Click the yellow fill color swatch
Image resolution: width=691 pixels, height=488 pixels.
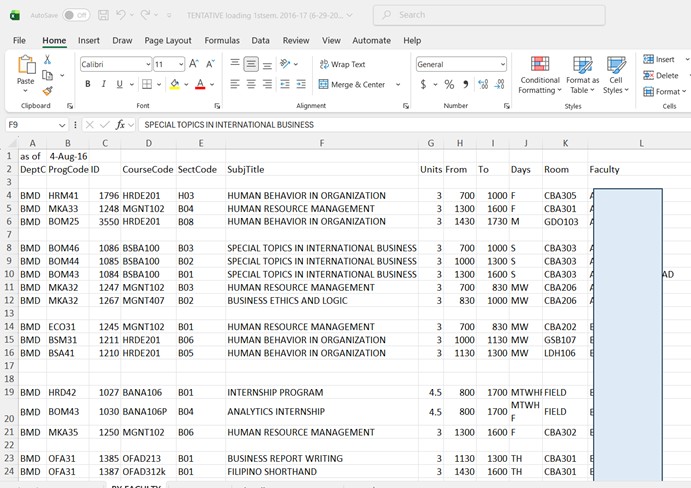pos(174,85)
